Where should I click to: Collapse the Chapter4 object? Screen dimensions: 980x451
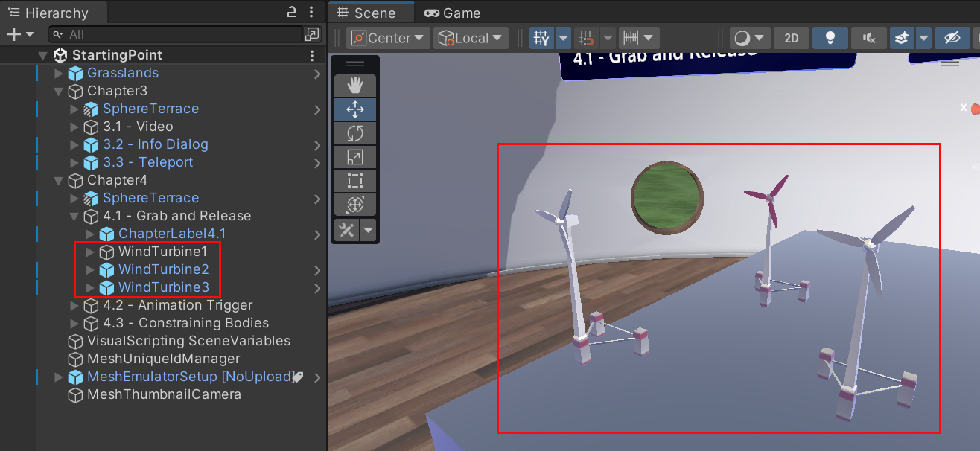coord(59,180)
